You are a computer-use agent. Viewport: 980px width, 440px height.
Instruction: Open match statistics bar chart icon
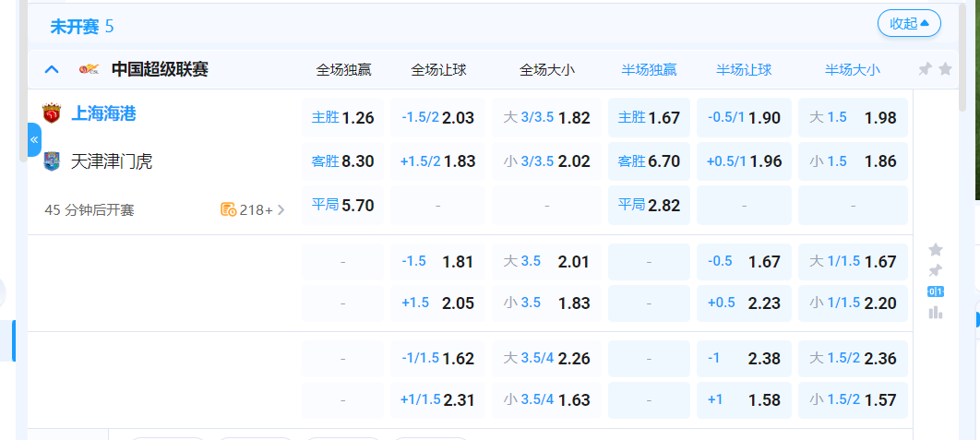point(936,313)
